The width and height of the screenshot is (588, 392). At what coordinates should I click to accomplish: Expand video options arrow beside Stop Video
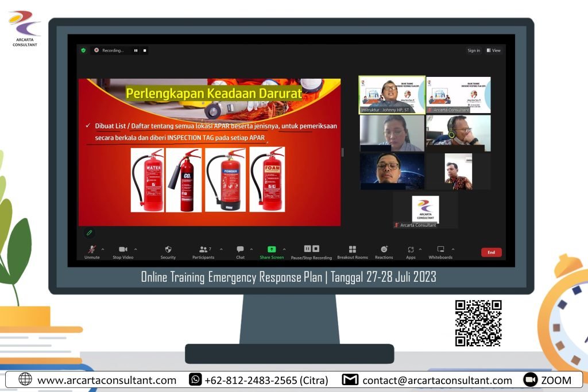pyautogui.click(x=136, y=249)
